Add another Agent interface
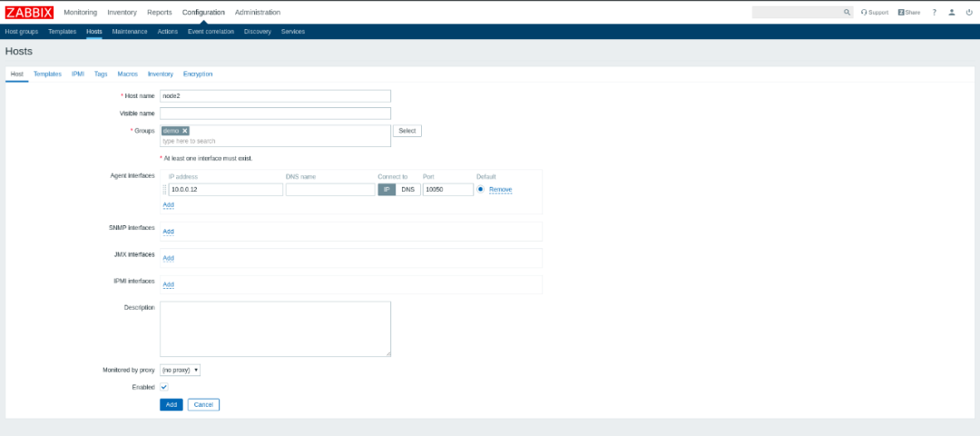This screenshot has height=436, width=980. tap(168, 204)
